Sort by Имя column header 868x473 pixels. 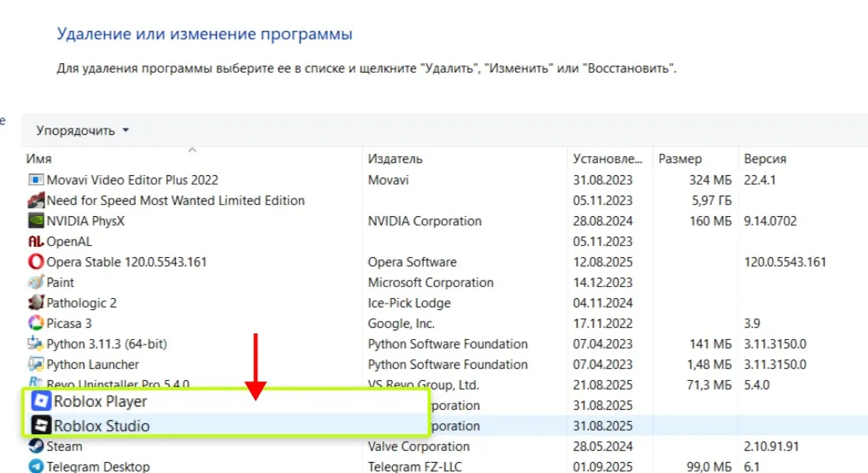click(x=39, y=158)
